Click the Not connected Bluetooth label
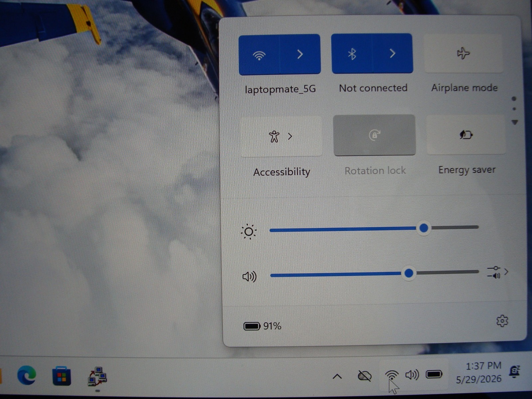532x399 pixels. point(373,88)
